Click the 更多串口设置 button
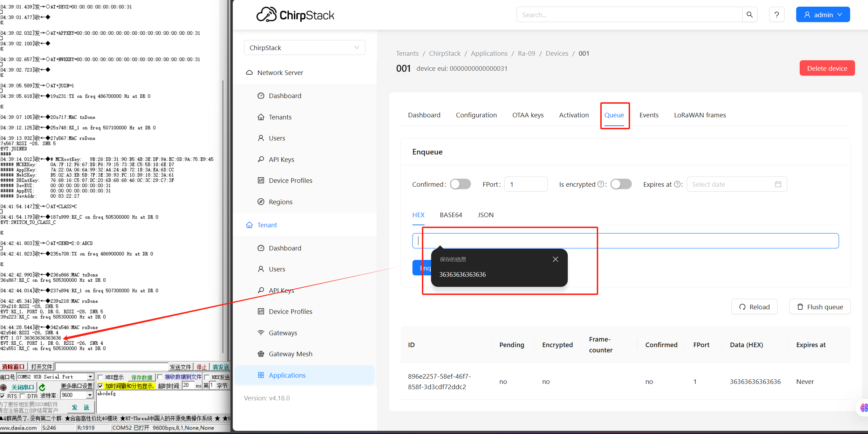 tap(76, 386)
